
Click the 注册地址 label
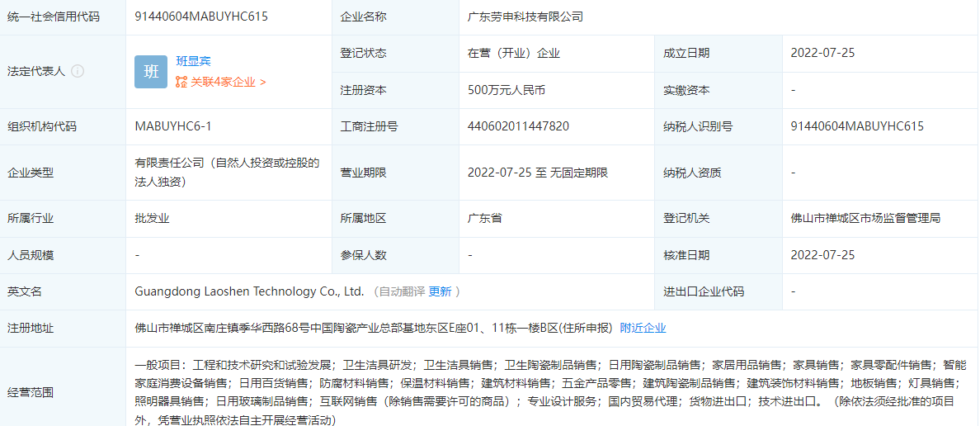(x=30, y=328)
